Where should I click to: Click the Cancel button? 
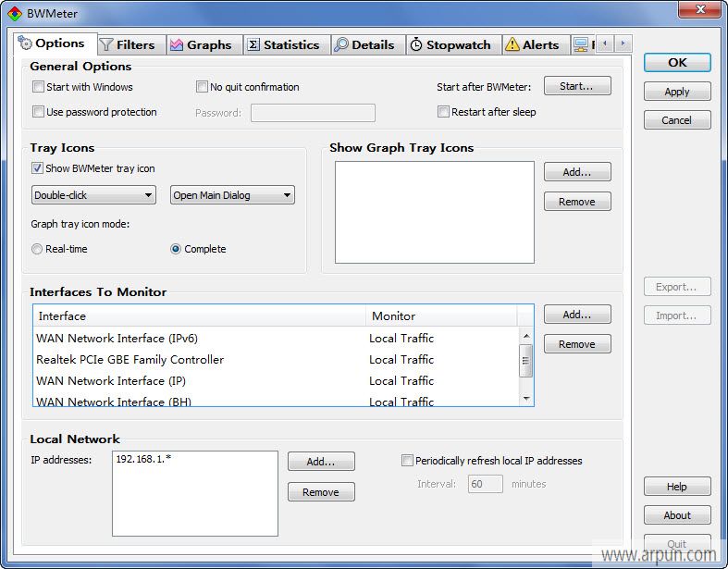pyautogui.click(x=677, y=120)
